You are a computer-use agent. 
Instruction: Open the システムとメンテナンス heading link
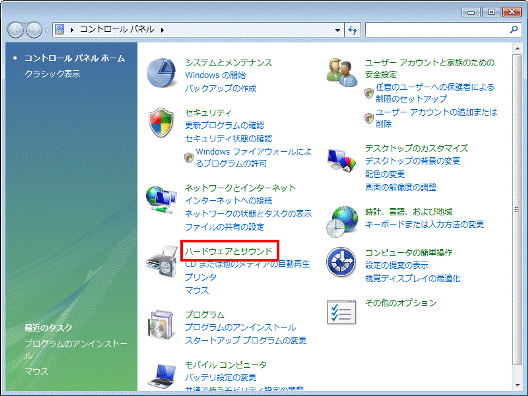point(229,63)
